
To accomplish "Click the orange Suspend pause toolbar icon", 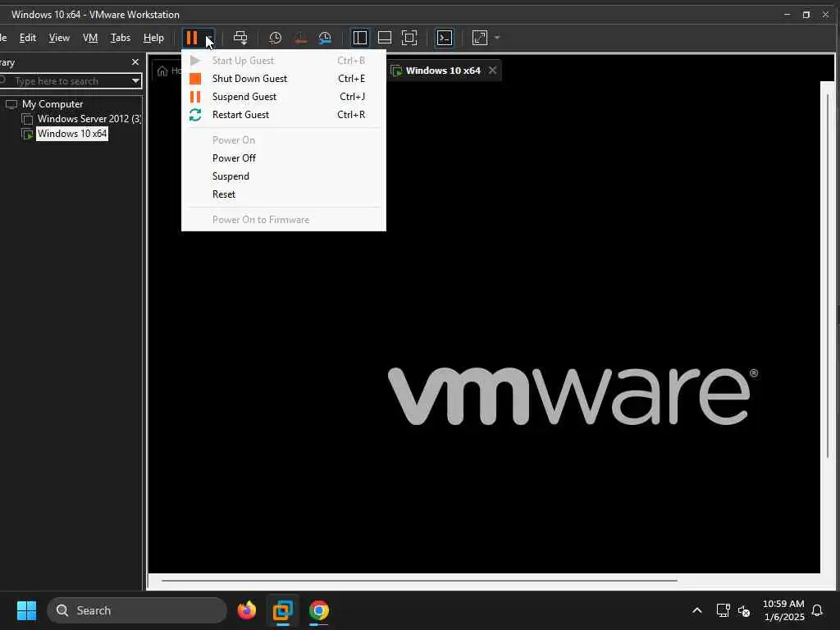I will [192, 38].
